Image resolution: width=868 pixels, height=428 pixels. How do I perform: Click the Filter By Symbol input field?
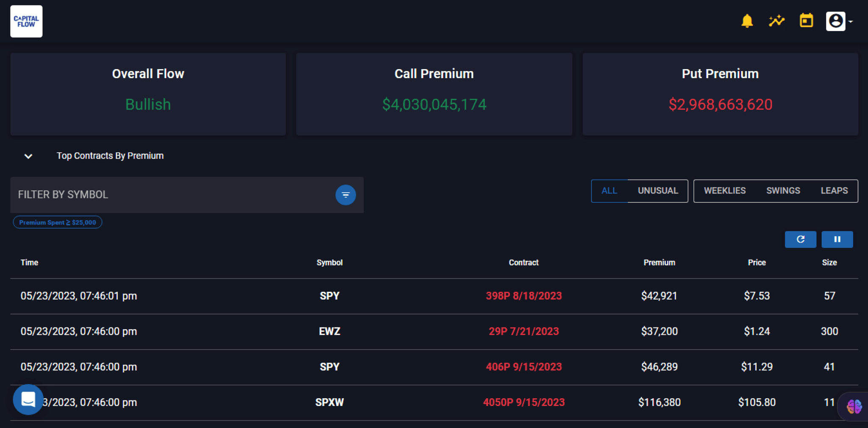point(170,195)
